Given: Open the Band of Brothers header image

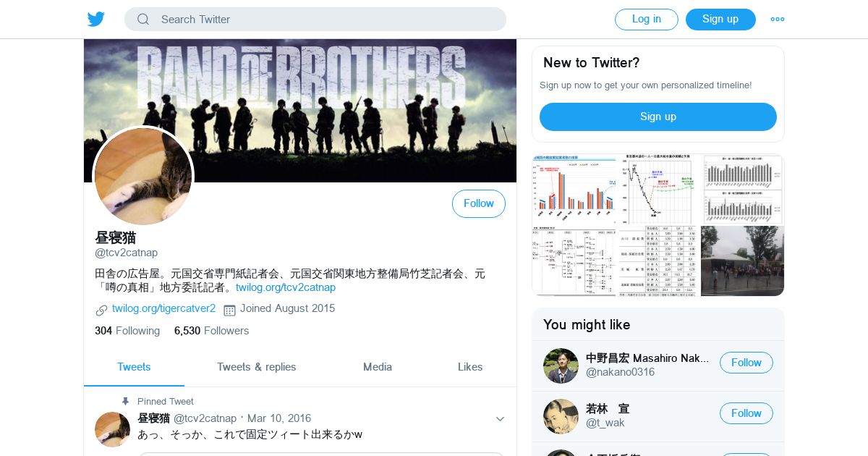Looking at the screenshot, I should (300, 110).
